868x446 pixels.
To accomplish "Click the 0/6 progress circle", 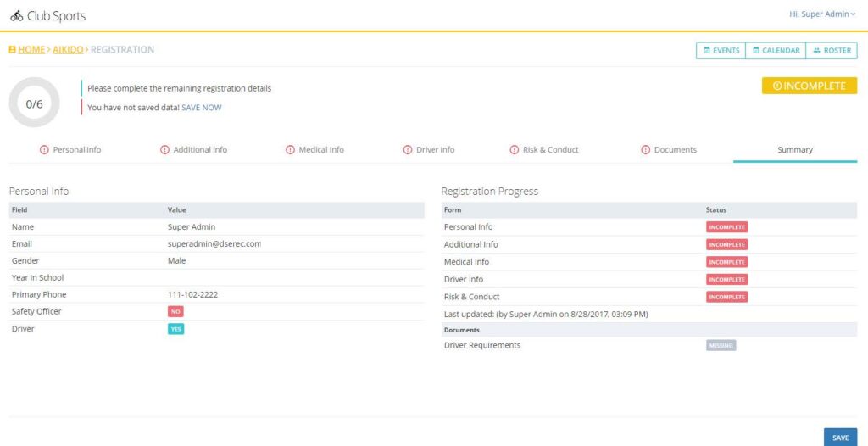I will point(34,103).
